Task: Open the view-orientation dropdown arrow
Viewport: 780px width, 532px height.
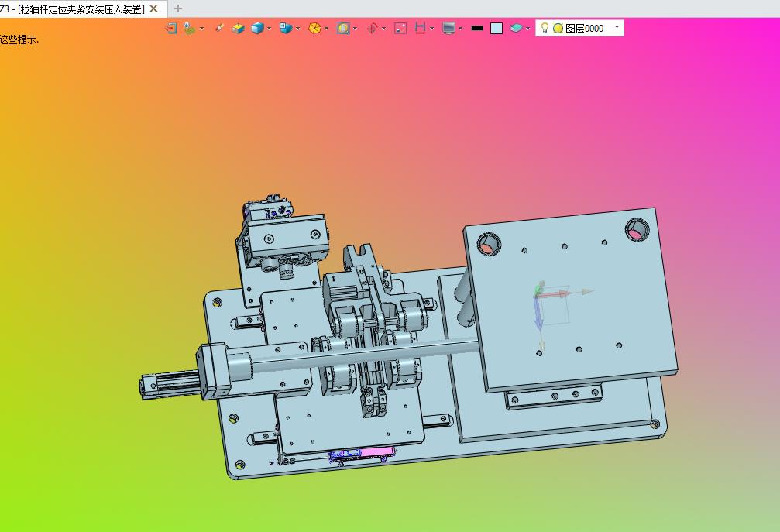Action: [x=297, y=29]
